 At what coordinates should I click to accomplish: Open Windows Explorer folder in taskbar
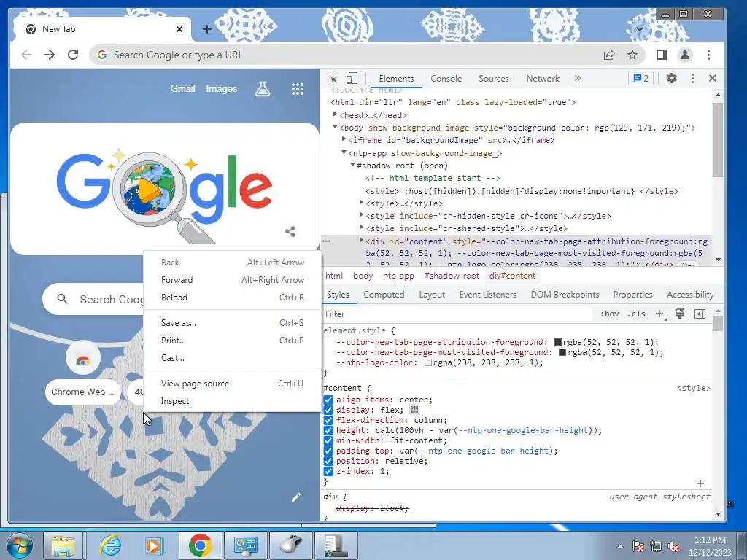click(63, 545)
